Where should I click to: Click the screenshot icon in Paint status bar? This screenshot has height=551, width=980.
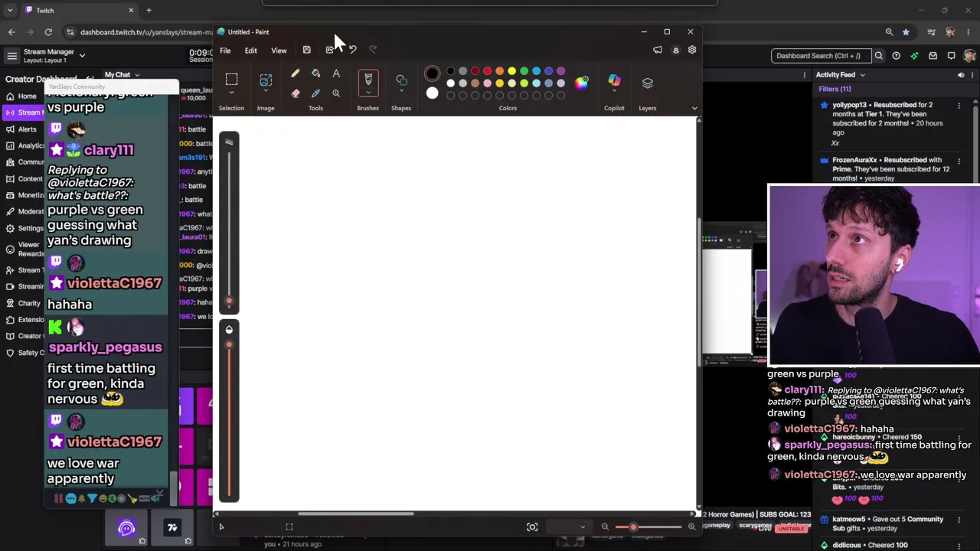tap(532, 527)
